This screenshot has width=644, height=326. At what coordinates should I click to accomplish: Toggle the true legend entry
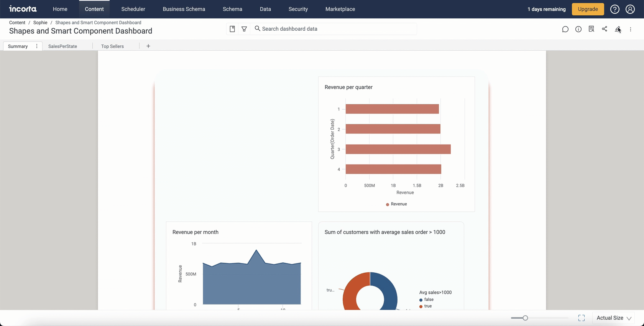coord(426,306)
